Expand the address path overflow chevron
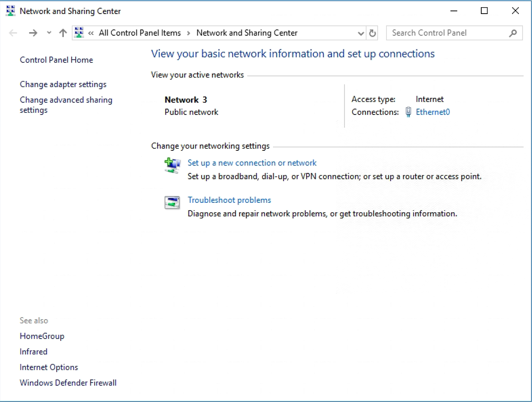 click(91, 33)
